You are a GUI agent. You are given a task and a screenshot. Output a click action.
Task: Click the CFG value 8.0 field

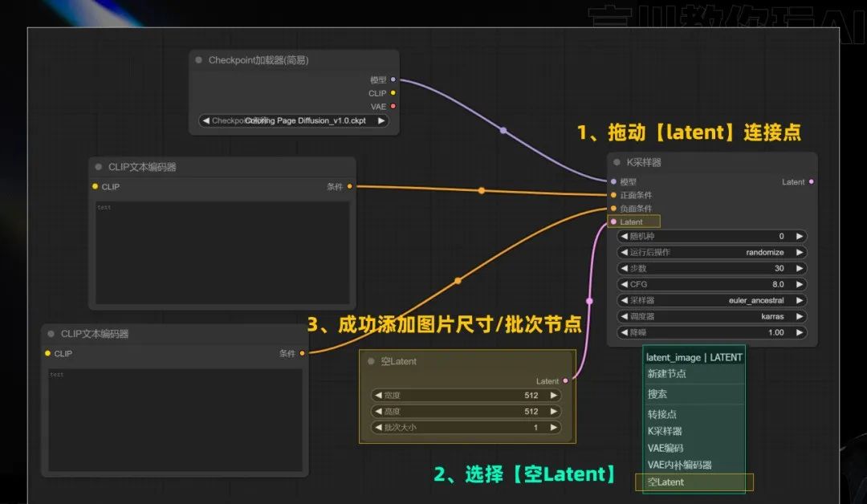(x=711, y=284)
